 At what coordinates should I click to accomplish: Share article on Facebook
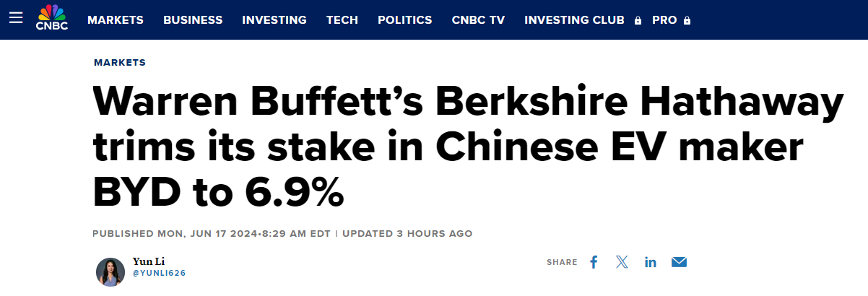point(594,262)
